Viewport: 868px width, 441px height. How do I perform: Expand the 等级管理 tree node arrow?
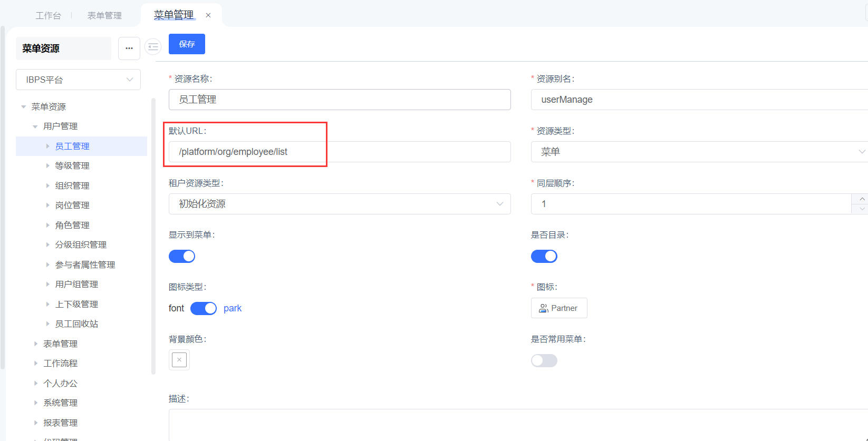(x=47, y=166)
